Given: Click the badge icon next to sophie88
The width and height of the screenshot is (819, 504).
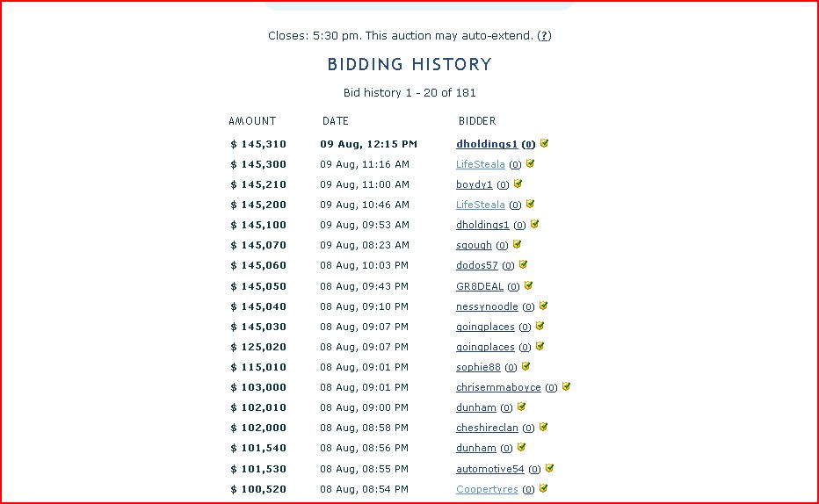Looking at the screenshot, I should (x=525, y=367).
